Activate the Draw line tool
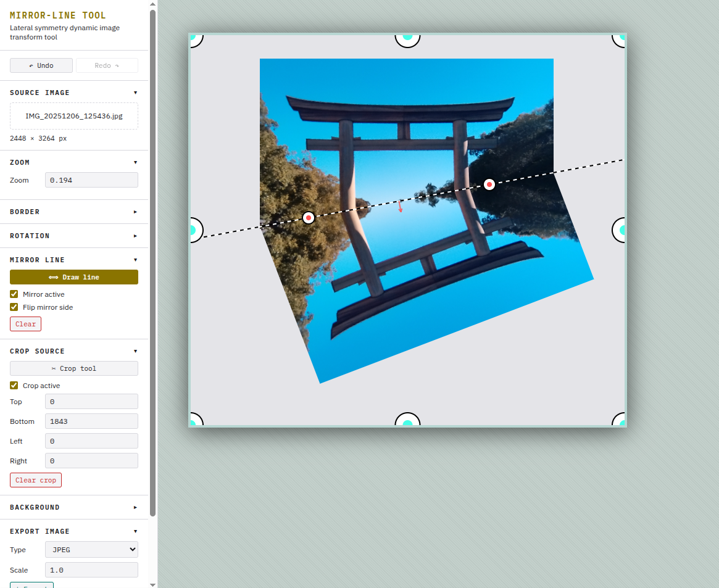This screenshot has height=588, width=719. pos(74,277)
